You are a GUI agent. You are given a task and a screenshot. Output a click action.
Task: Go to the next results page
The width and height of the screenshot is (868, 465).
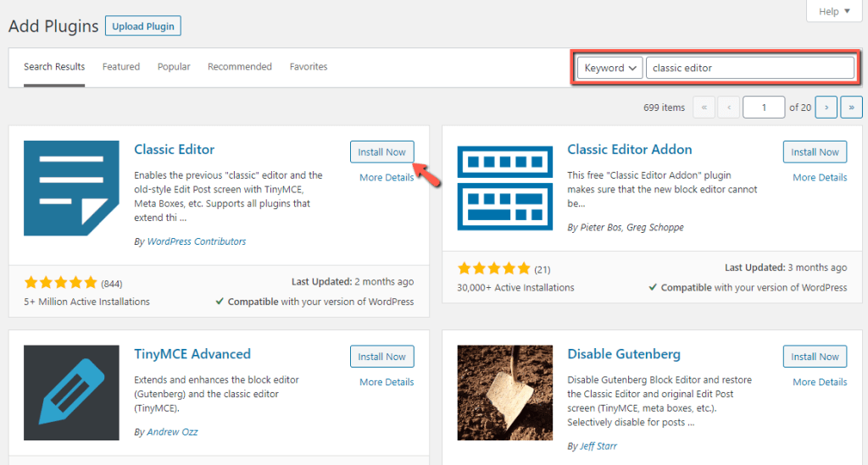tap(826, 108)
